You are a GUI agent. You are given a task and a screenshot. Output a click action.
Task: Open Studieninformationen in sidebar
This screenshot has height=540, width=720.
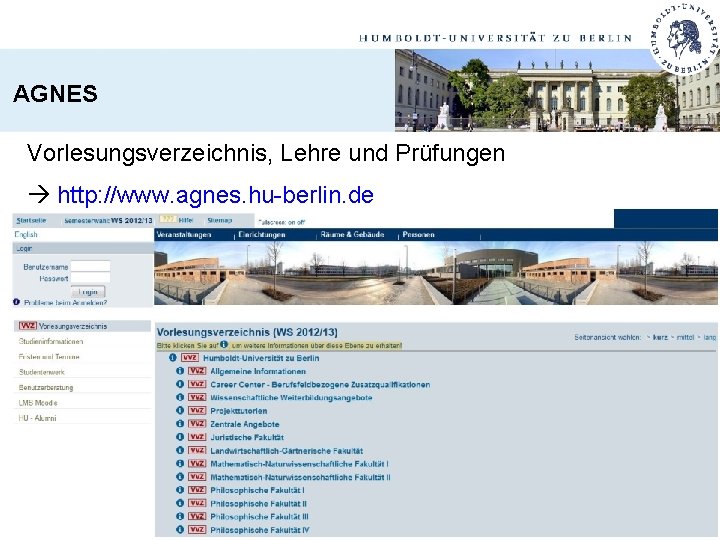(x=51, y=342)
